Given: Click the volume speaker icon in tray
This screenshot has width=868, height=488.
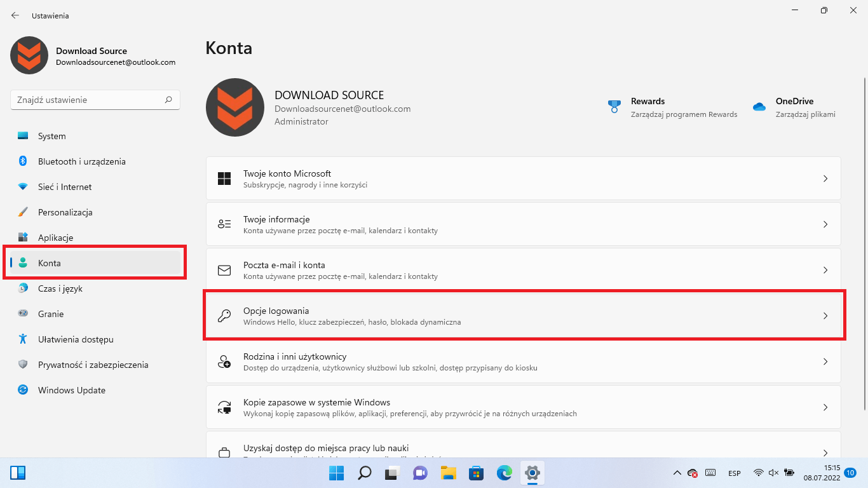Looking at the screenshot, I should [773, 473].
